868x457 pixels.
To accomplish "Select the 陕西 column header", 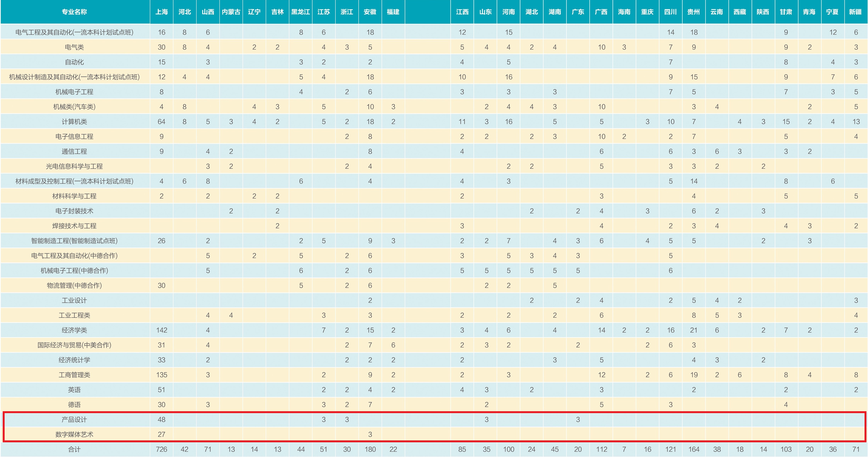I will [x=763, y=12].
